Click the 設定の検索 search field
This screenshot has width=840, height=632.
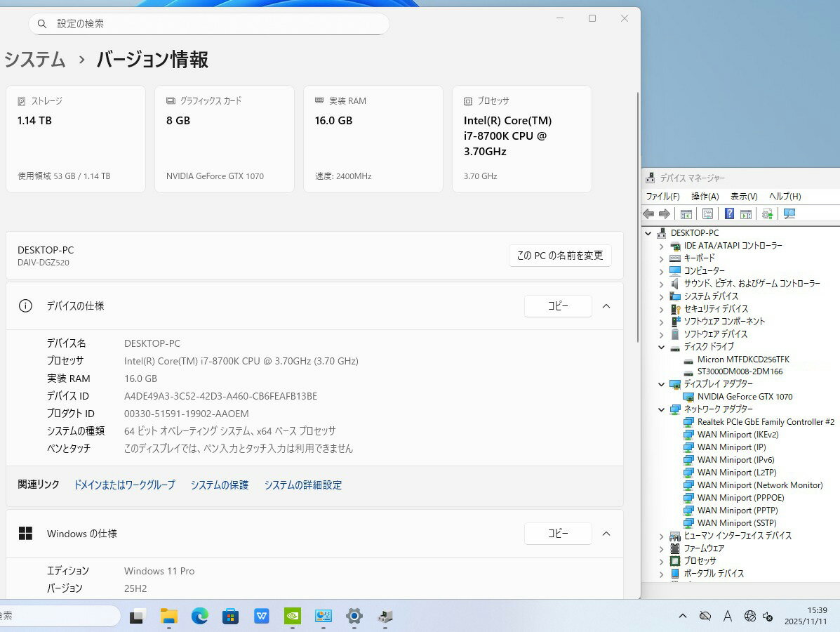[x=209, y=24]
